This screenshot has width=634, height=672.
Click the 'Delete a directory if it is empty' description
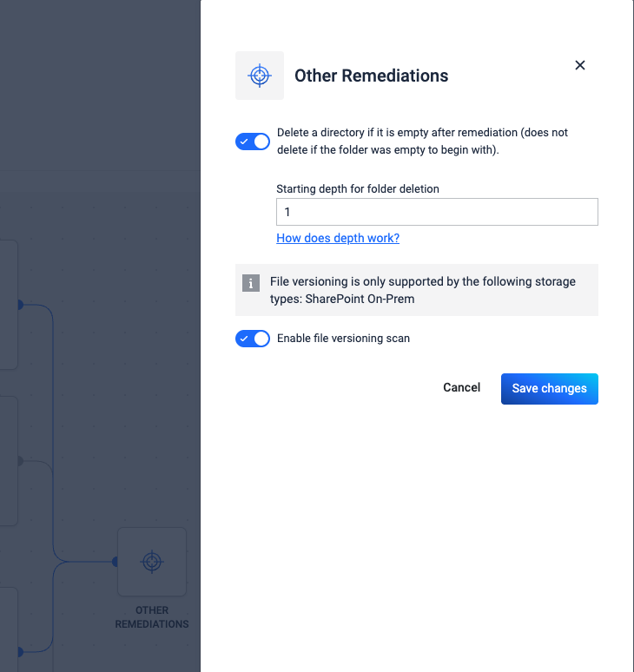point(422,141)
